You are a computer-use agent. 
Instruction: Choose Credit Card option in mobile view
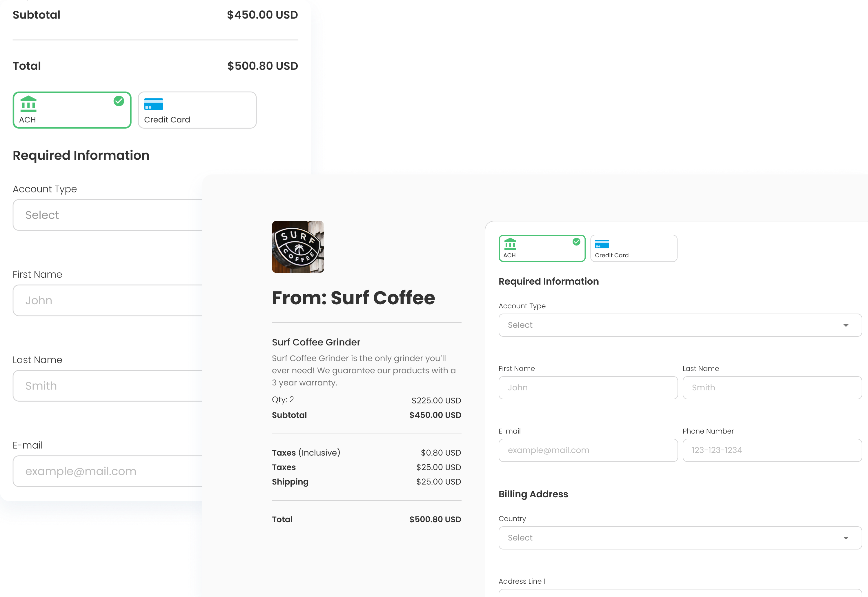197,110
